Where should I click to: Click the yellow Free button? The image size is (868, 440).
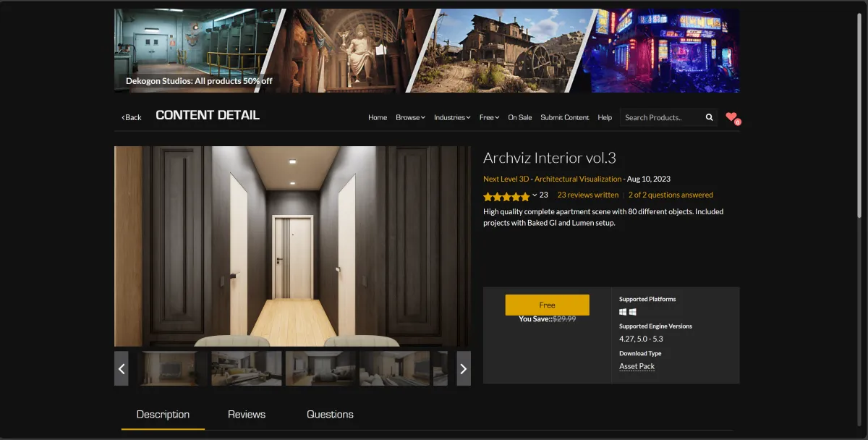[x=547, y=305]
